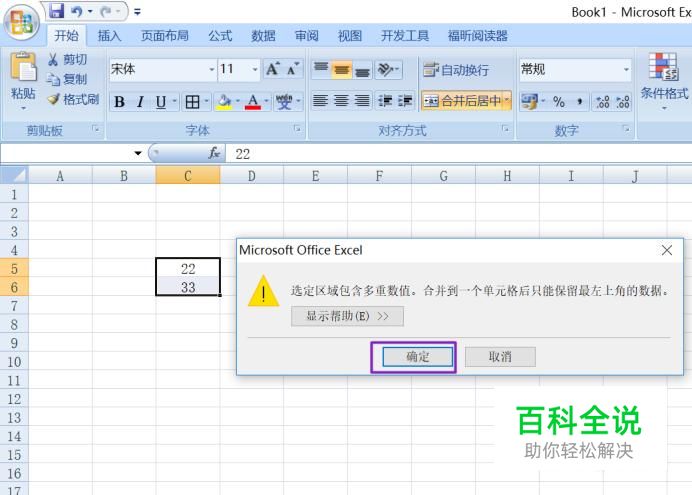The height and width of the screenshot is (495, 692).
Task: Open 条件格式 conditional formatting
Action: [x=664, y=80]
